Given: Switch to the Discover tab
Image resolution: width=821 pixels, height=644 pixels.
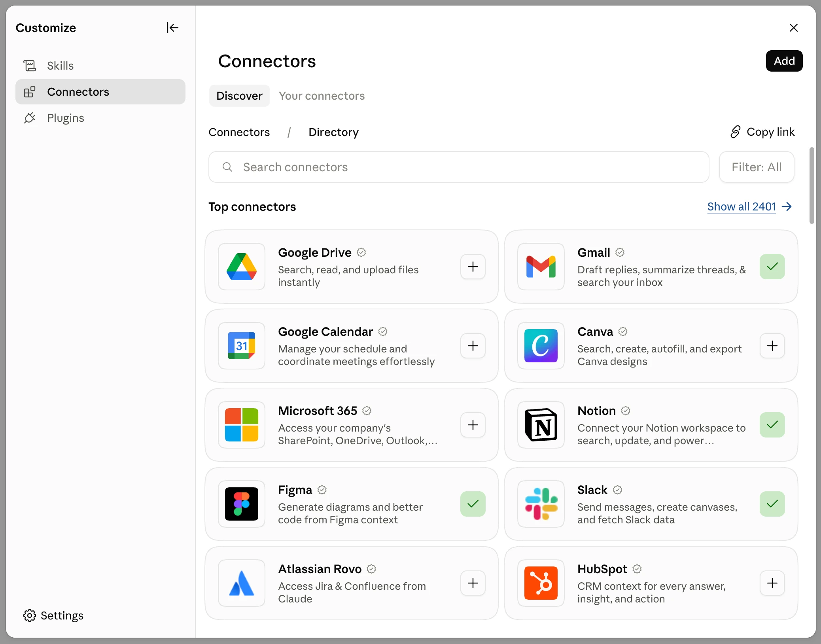Looking at the screenshot, I should pyautogui.click(x=239, y=96).
